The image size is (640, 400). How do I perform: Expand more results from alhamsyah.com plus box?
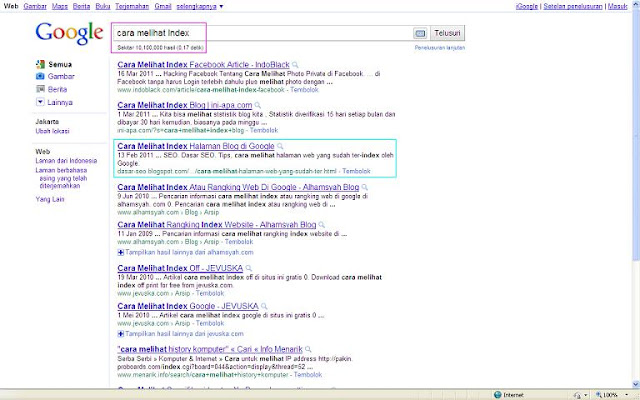[x=120, y=253]
